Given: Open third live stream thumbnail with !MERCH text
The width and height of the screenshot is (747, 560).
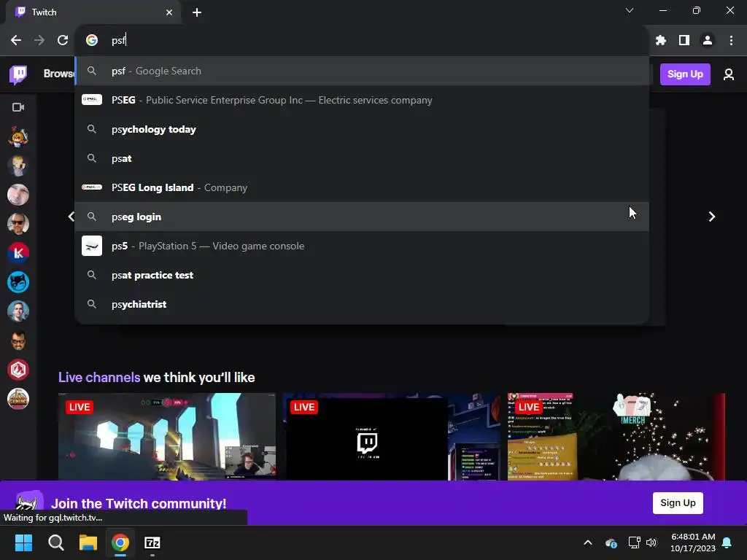Looking at the screenshot, I should point(616,437).
